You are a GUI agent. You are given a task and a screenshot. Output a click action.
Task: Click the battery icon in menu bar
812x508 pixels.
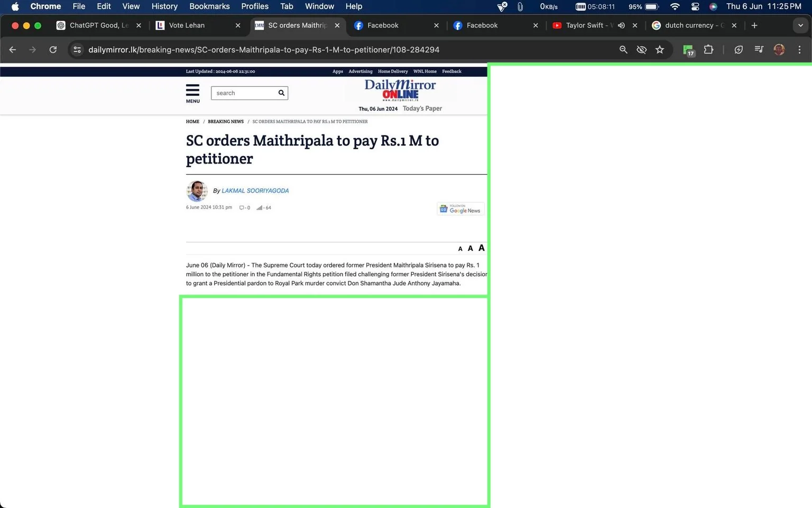point(652,6)
